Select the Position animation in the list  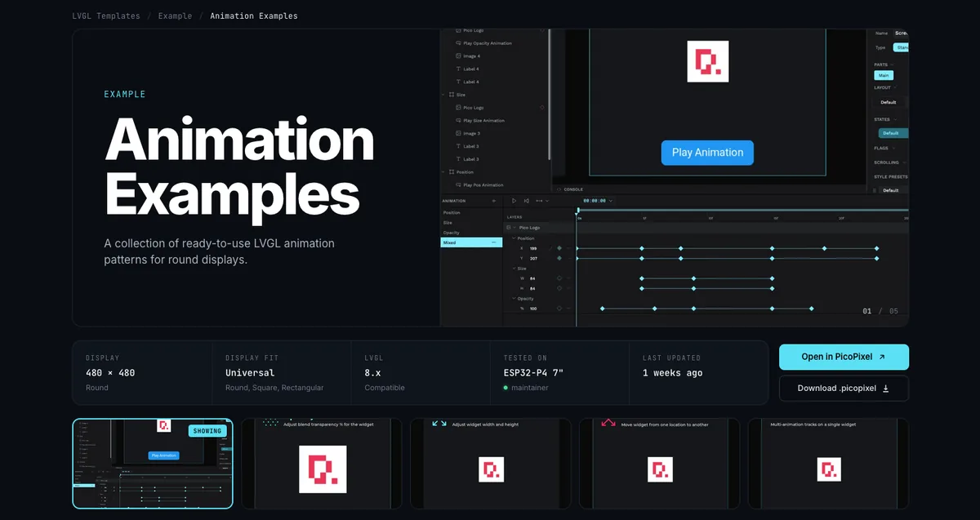(x=471, y=212)
